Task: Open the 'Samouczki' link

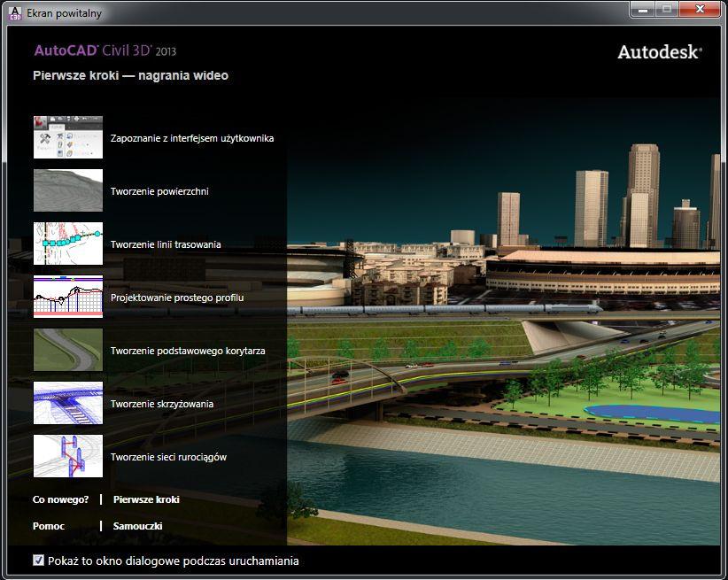Action: pos(138,526)
